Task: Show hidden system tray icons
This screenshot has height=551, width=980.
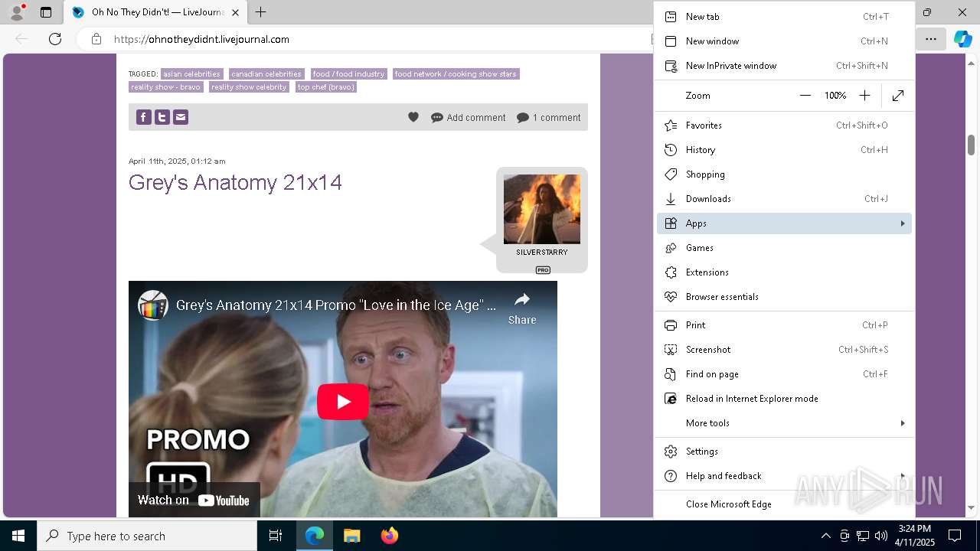Action: point(825,536)
